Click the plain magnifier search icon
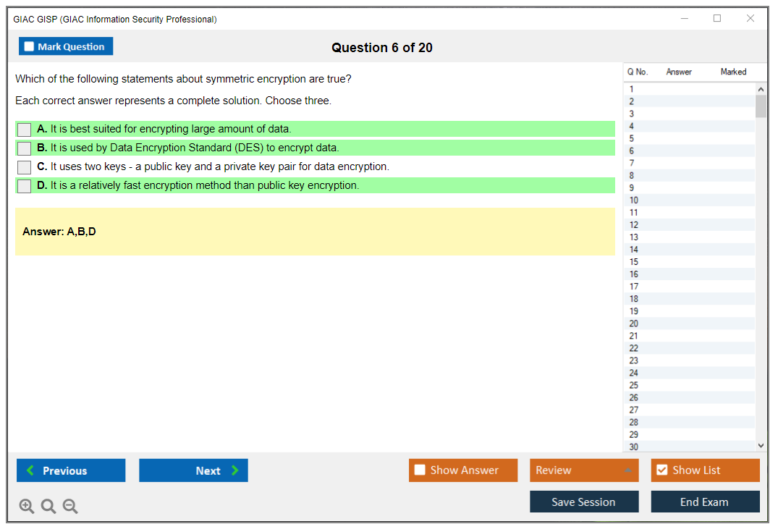The height and width of the screenshot is (532, 778). click(48, 506)
